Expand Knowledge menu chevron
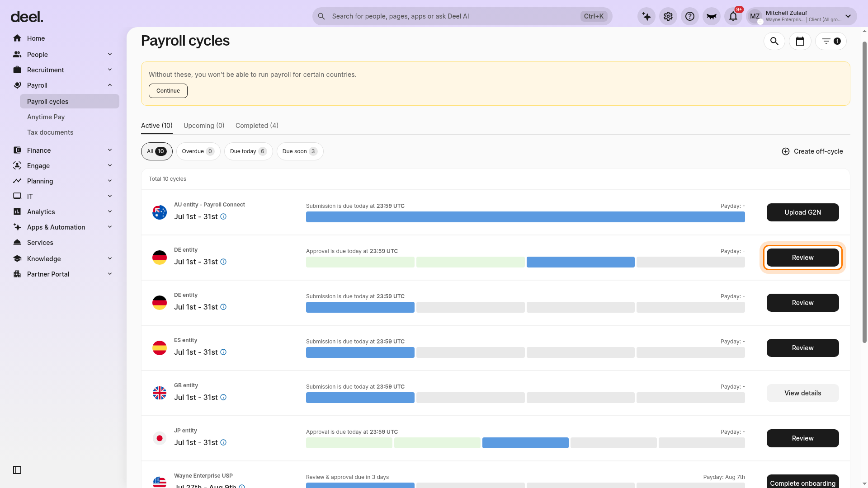 click(x=110, y=258)
